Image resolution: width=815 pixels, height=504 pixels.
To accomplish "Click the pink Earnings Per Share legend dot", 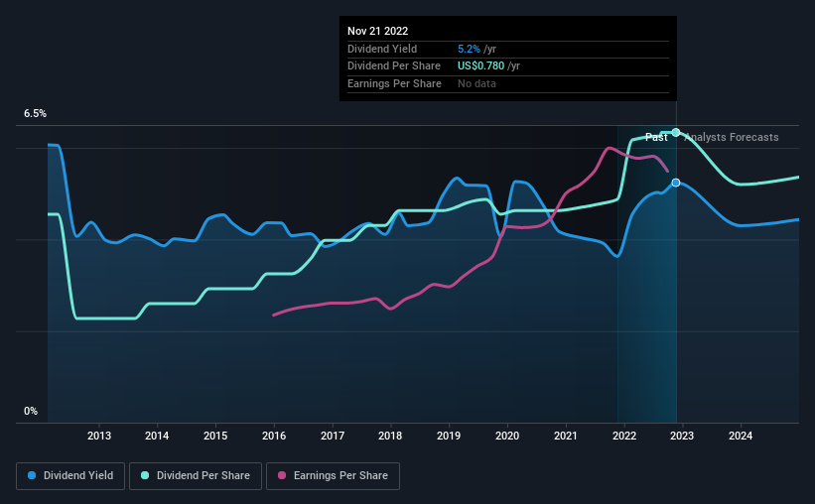I will point(282,475).
